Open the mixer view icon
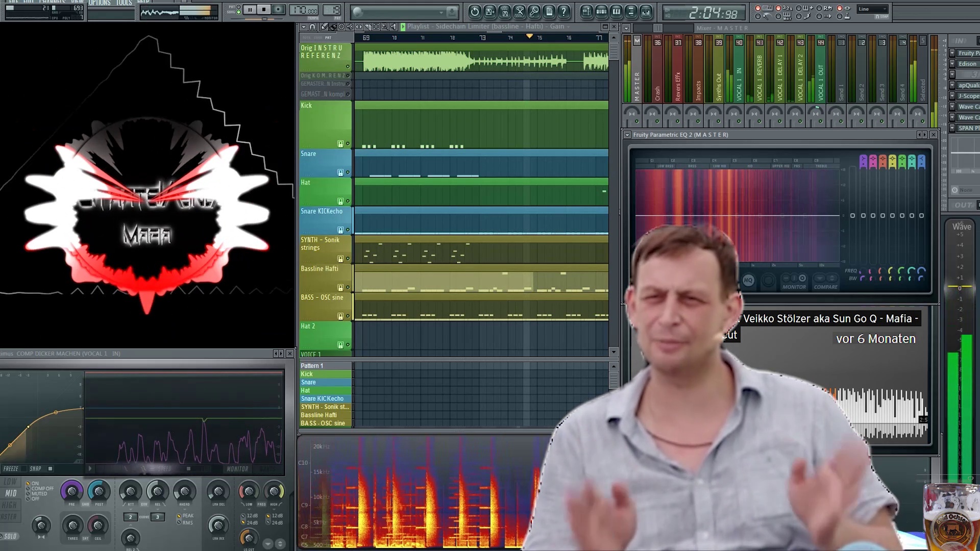The height and width of the screenshot is (551, 980). 646,11
